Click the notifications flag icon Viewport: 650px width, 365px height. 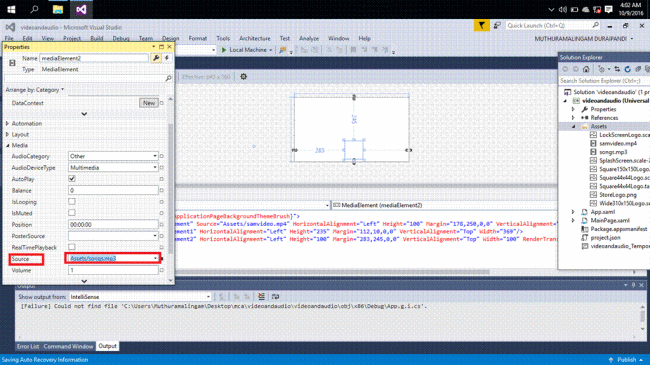[x=481, y=26]
